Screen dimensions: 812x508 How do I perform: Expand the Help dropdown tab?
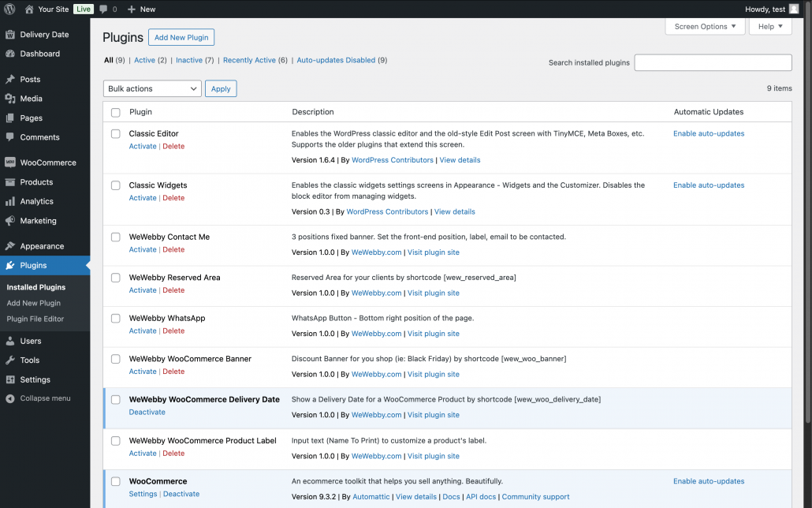[770, 27]
